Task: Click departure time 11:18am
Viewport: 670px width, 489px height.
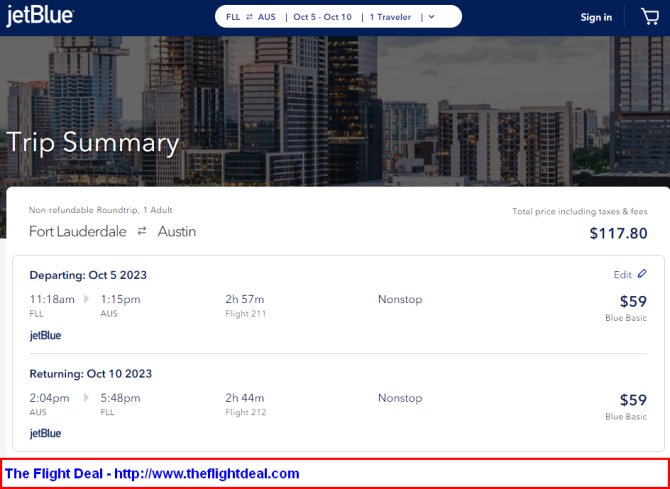Action: click(x=52, y=299)
